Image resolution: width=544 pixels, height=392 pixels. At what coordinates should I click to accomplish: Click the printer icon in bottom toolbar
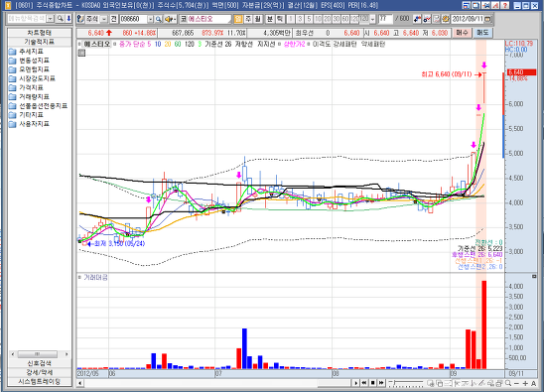coord(499,383)
